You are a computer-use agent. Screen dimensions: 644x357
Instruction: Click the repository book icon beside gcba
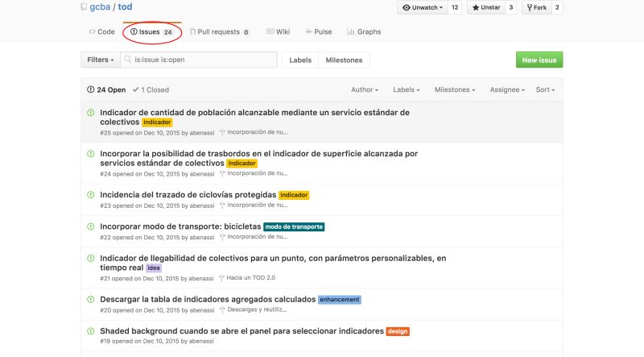point(84,6)
